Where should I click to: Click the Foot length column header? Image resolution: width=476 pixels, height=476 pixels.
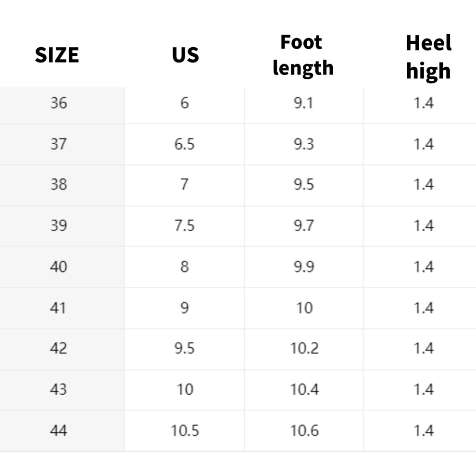click(303, 55)
